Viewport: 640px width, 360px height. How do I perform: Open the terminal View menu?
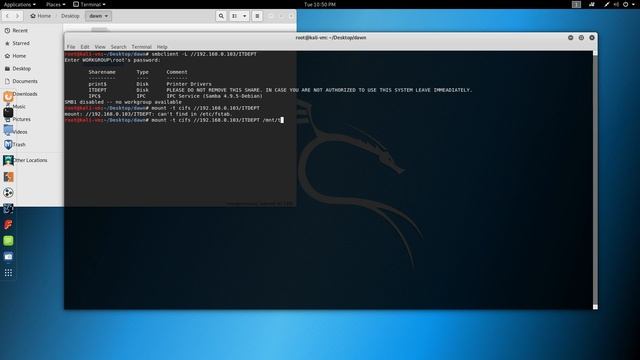pos(100,47)
